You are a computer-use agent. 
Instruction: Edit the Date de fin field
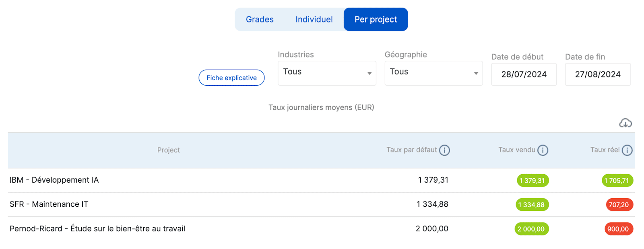598,74
